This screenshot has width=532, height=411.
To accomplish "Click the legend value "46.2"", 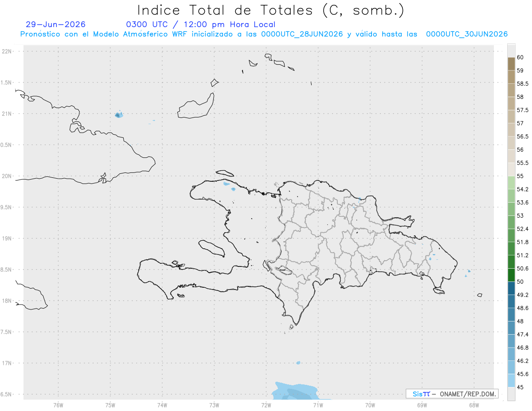I will click(523, 361).
